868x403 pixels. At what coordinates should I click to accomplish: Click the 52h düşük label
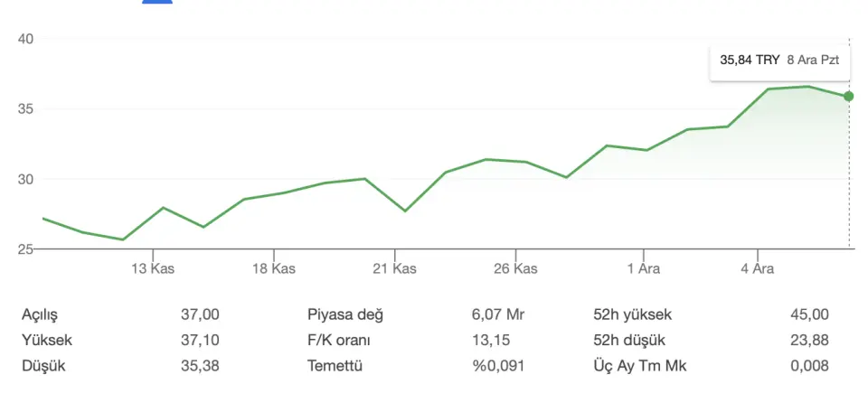(629, 341)
